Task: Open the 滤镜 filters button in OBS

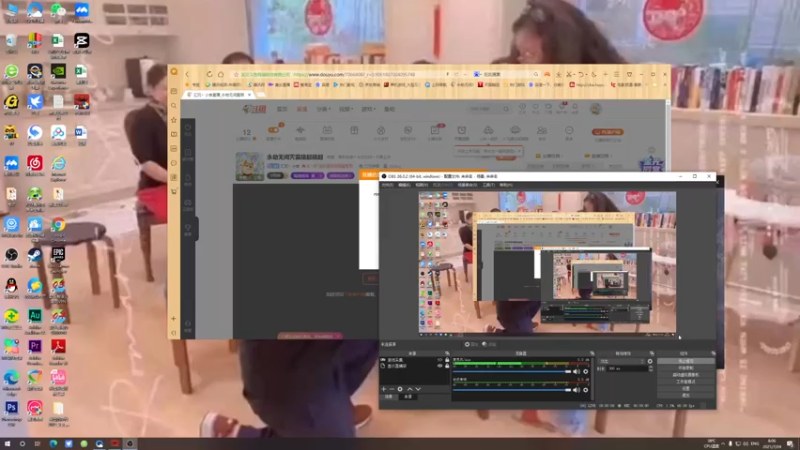Action: click(489, 344)
